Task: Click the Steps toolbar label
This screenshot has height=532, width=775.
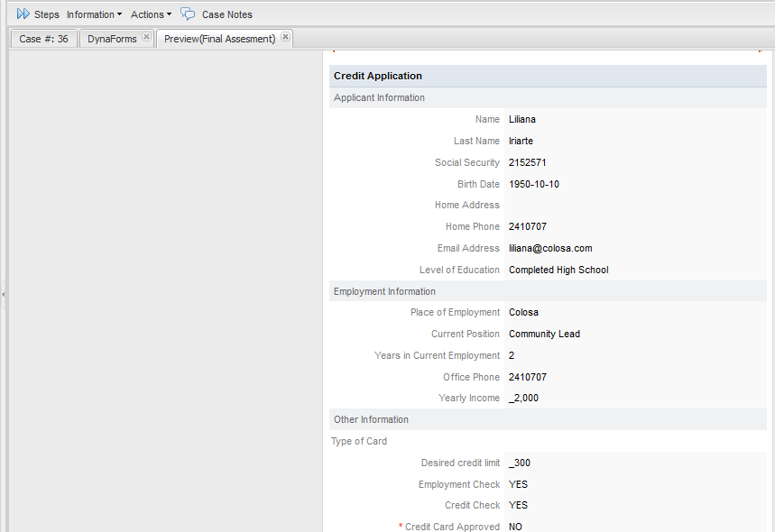Action: (47, 14)
